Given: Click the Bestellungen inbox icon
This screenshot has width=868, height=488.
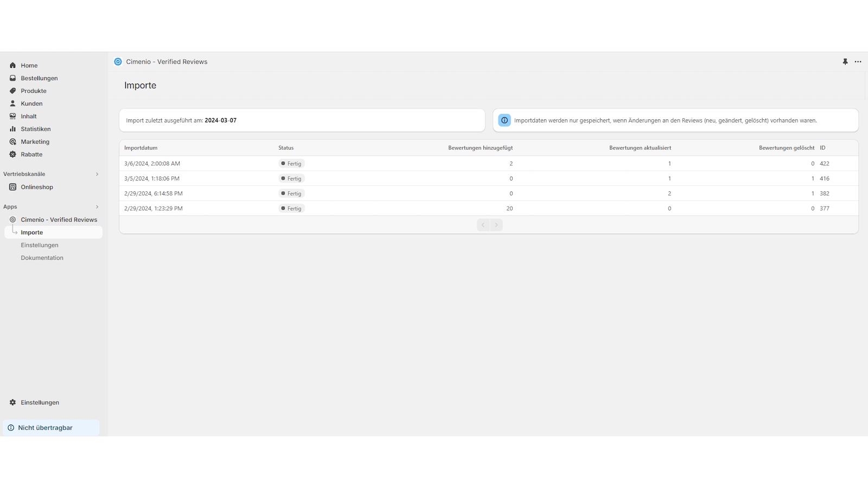Looking at the screenshot, I should pos(12,78).
